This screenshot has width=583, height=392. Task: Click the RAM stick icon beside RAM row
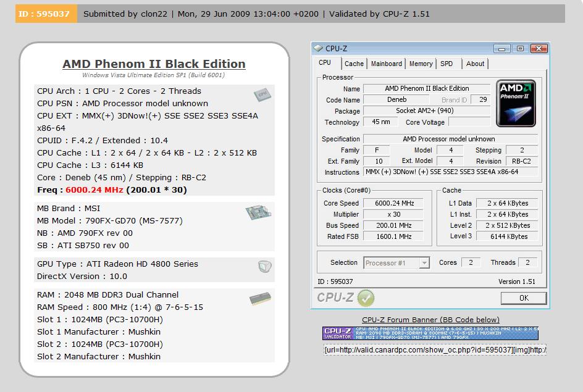pyautogui.click(x=260, y=298)
